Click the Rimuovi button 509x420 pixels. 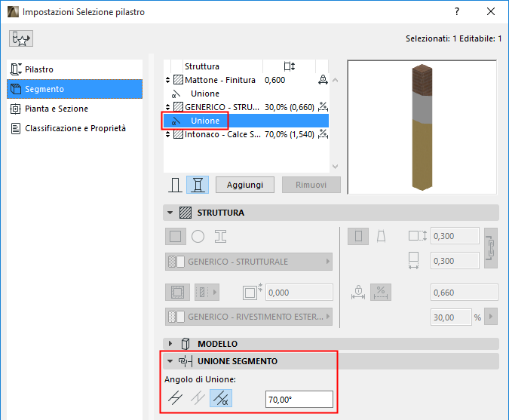point(311,185)
